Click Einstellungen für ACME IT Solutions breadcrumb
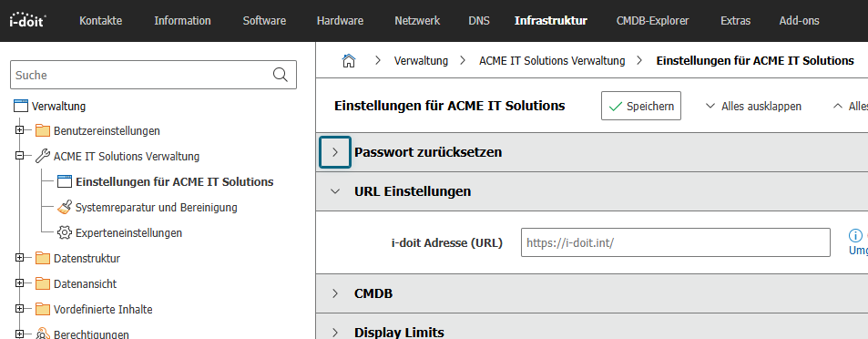 coord(755,60)
